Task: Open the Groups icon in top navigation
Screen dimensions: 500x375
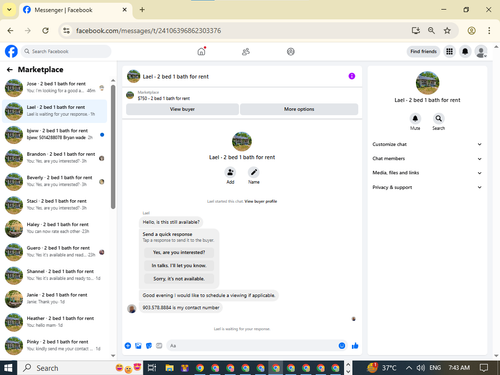Action: [x=291, y=52]
